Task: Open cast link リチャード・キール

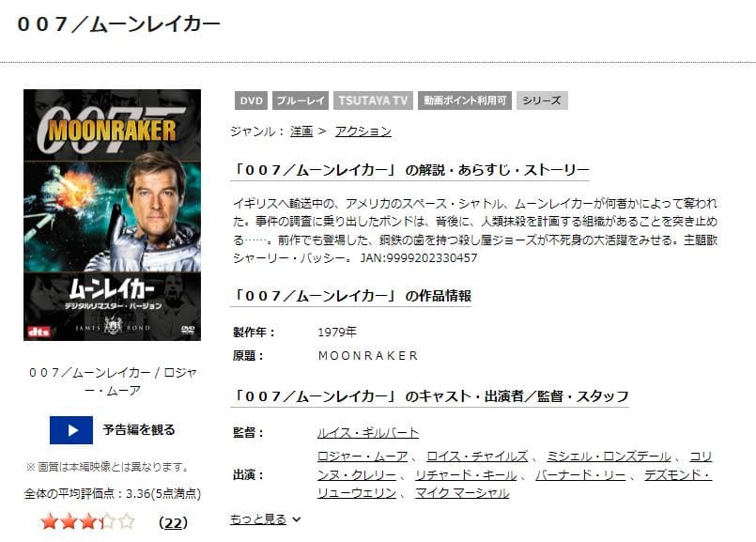Action: pyautogui.click(x=466, y=475)
